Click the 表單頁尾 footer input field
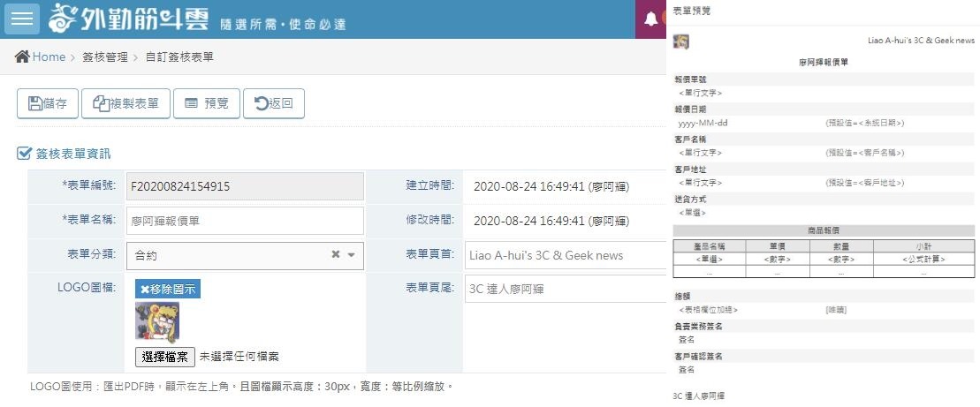 pos(565,289)
